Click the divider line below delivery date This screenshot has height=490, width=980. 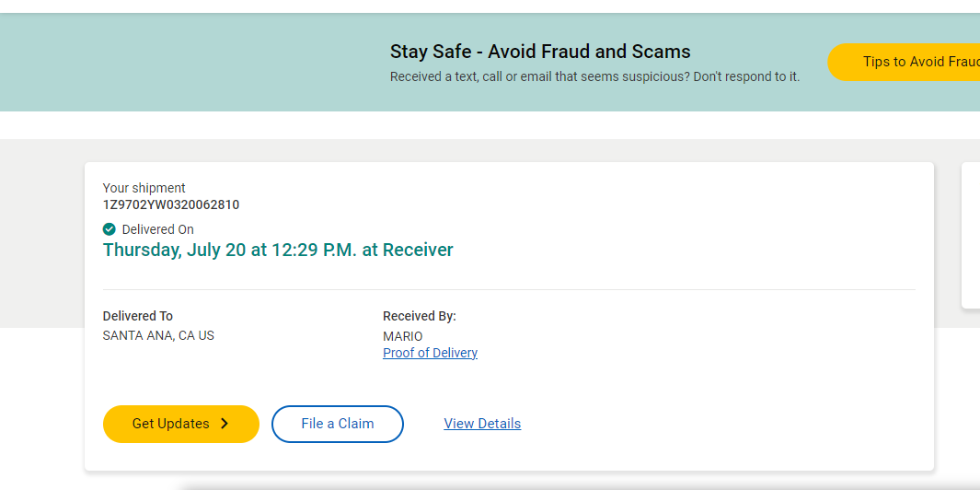click(x=509, y=290)
